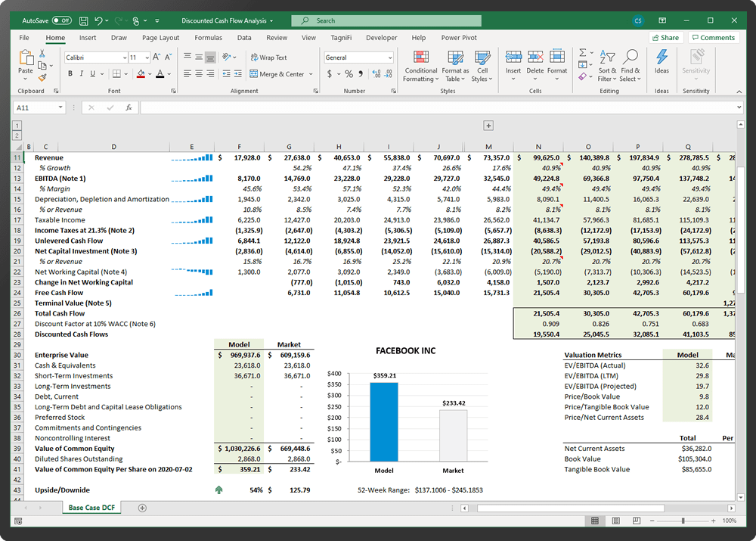The width and height of the screenshot is (756, 541).
Task: Open the font size dropdown
Action: tap(147, 58)
